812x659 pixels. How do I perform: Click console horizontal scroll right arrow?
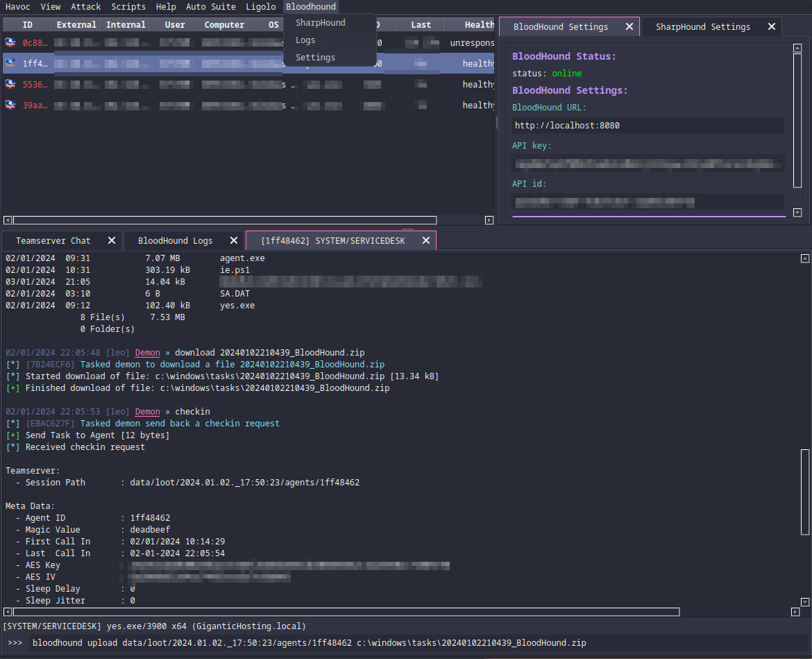[x=795, y=612]
